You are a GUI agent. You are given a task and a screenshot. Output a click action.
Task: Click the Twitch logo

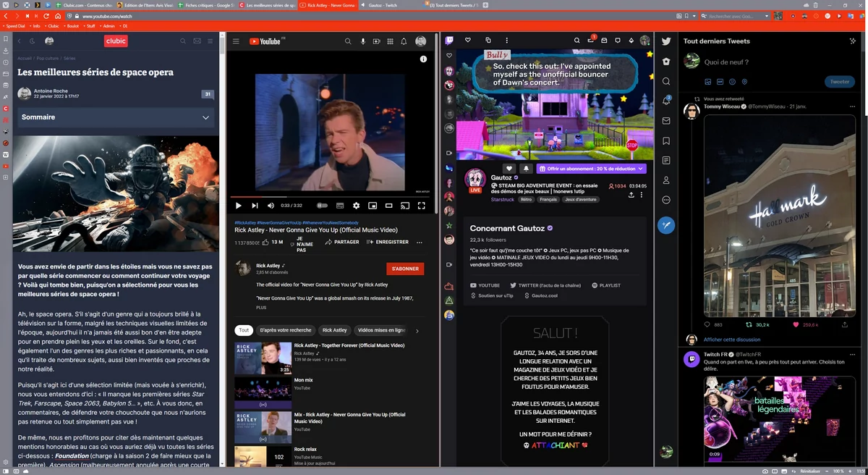449,41
